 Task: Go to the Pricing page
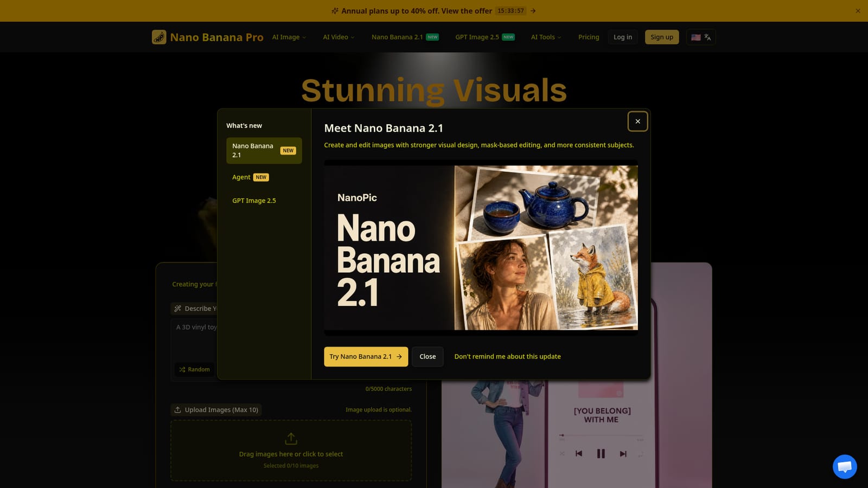[x=589, y=37]
